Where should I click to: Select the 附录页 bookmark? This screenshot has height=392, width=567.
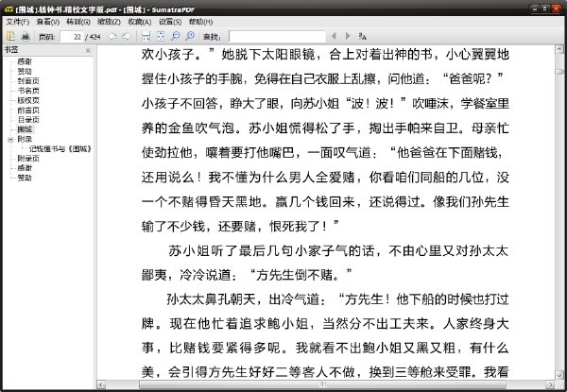point(28,159)
